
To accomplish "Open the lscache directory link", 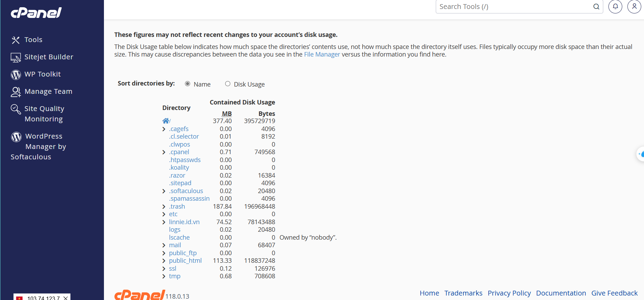I will coord(179,238).
